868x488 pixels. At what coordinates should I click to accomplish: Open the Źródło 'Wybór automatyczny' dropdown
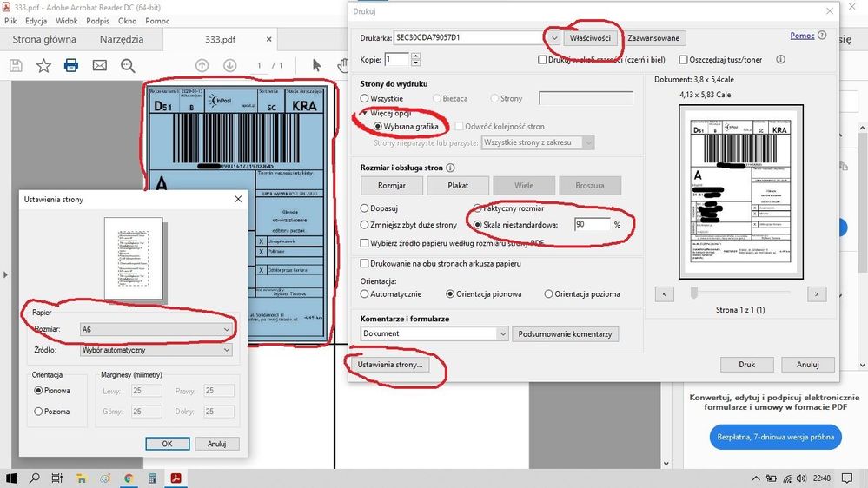pyautogui.click(x=227, y=350)
